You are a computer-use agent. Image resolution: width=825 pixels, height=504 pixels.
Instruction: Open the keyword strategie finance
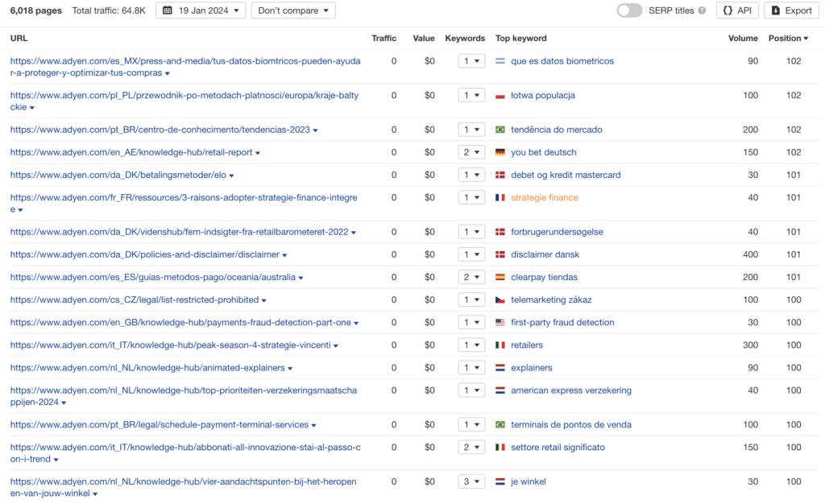coord(545,197)
